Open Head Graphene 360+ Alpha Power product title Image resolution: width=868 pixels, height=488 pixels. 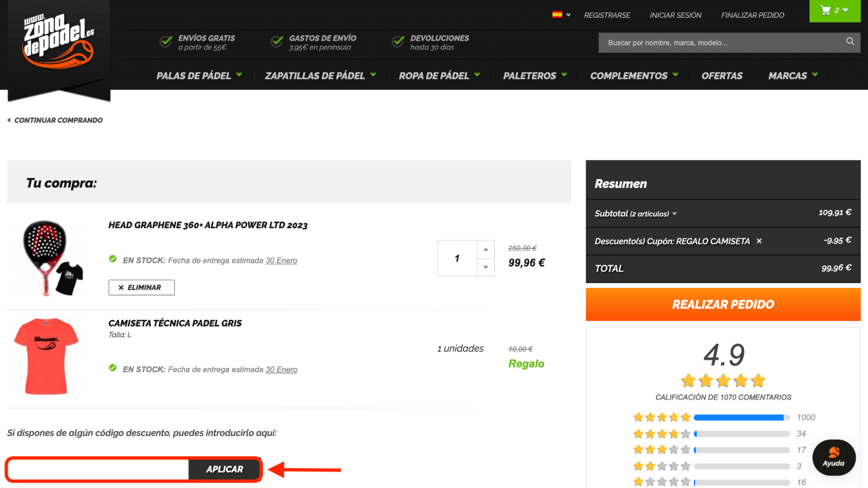click(x=208, y=225)
